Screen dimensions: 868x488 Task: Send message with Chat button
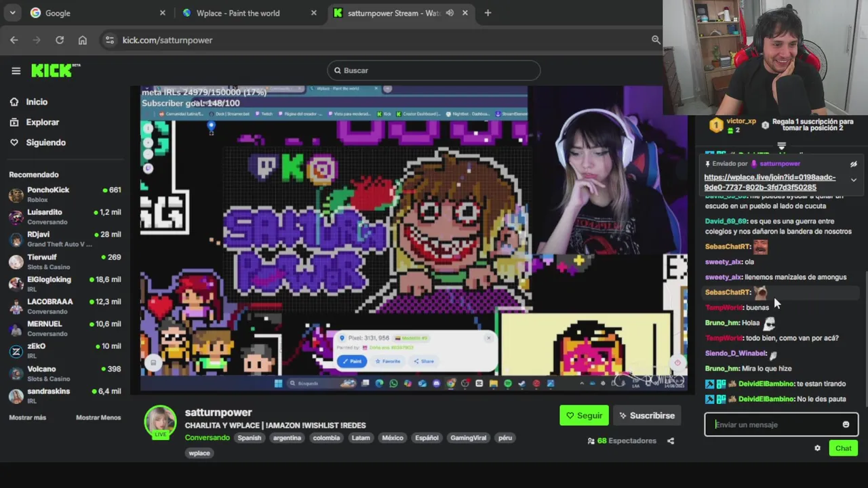tap(844, 448)
